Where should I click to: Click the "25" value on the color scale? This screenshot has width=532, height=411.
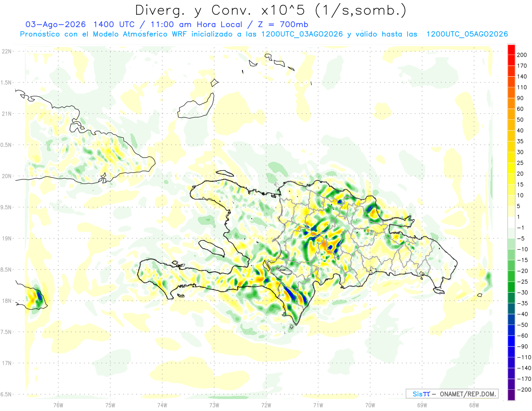click(521, 163)
